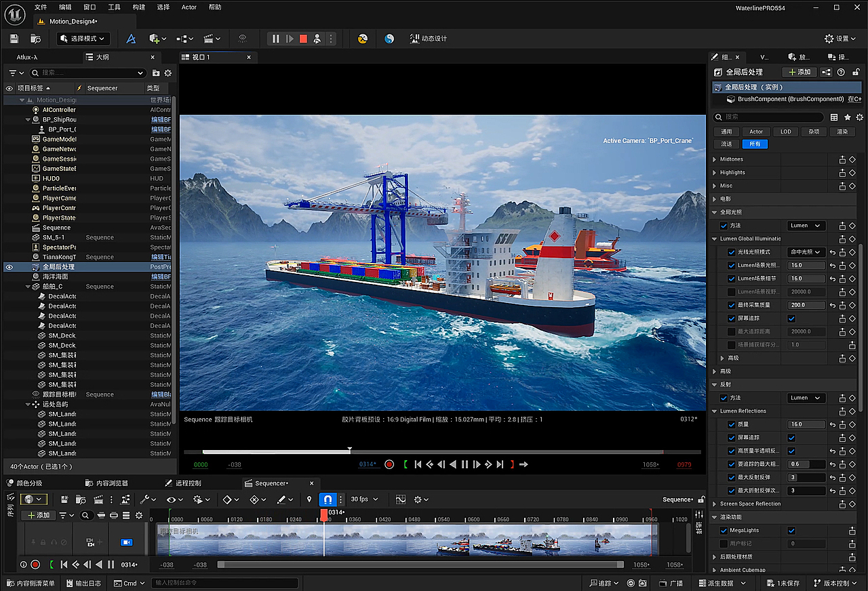Viewport: 868px width, 591px height.
Task: Click the red record button in the viewport transport
Action: pyautogui.click(x=389, y=464)
